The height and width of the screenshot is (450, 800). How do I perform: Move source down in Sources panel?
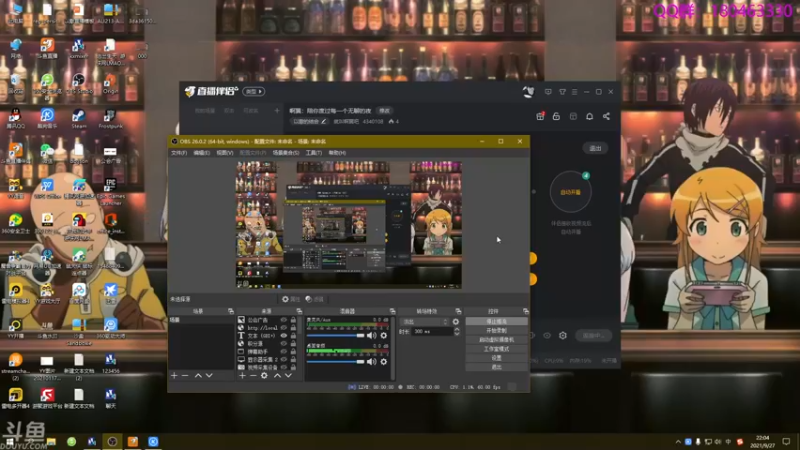click(288, 376)
